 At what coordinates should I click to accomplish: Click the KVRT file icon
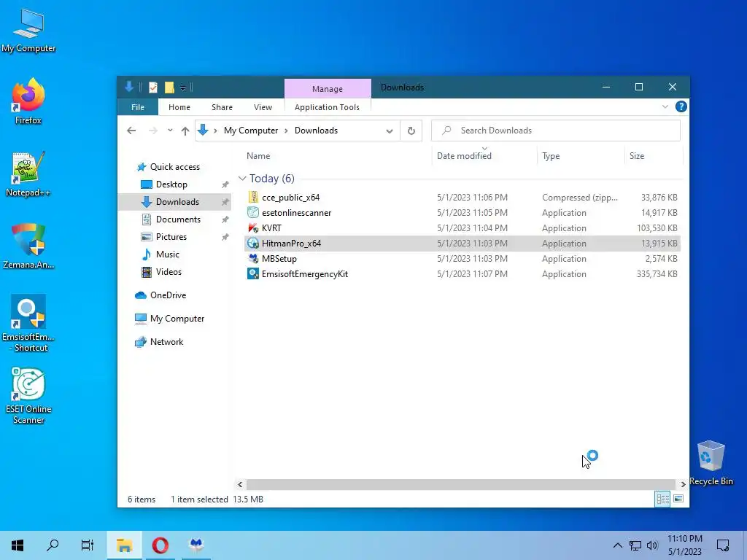[x=253, y=227]
